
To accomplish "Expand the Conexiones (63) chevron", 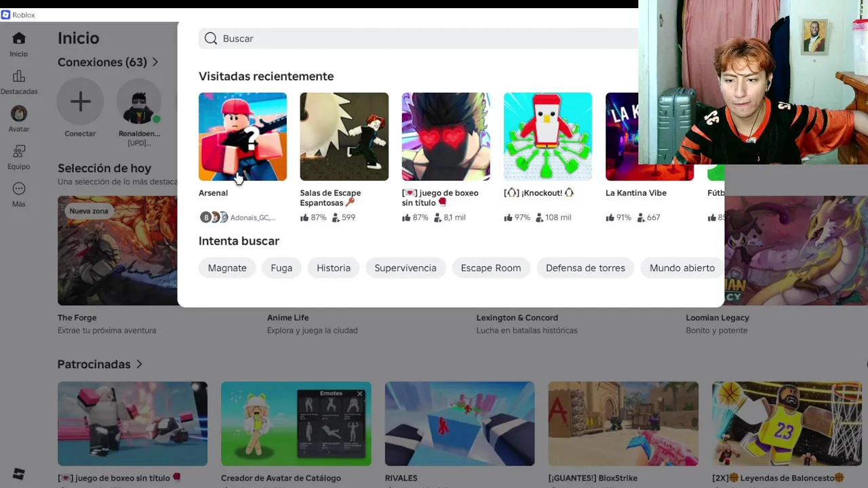I will (x=155, y=62).
